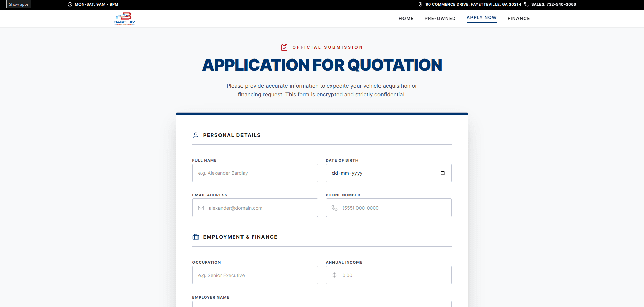Focus the Employer Name input field
Viewport: 644px width, 307px height.
[322, 304]
